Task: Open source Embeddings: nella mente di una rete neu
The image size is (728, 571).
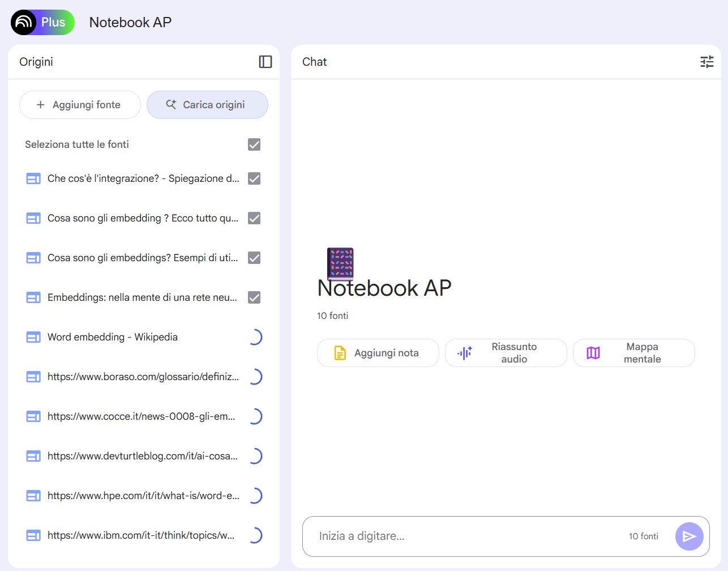Action: pos(142,297)
